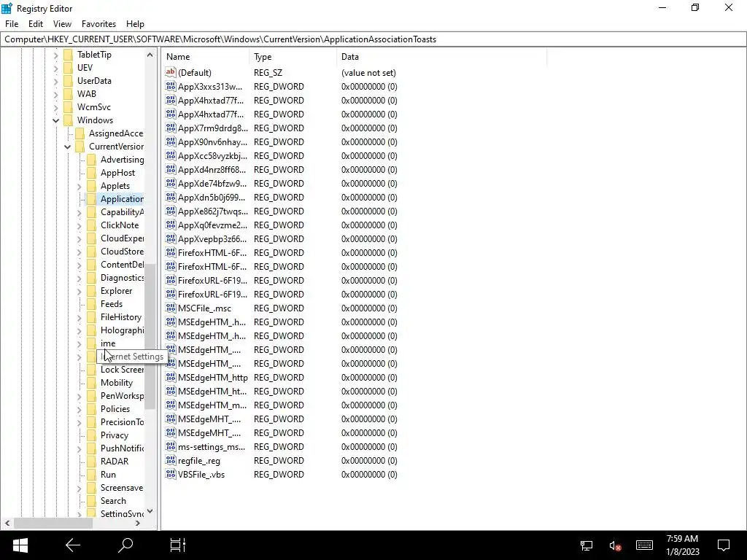Select the Mobility key
The width and height of the screenshot is (747, 560).
[x=117, y=382]
